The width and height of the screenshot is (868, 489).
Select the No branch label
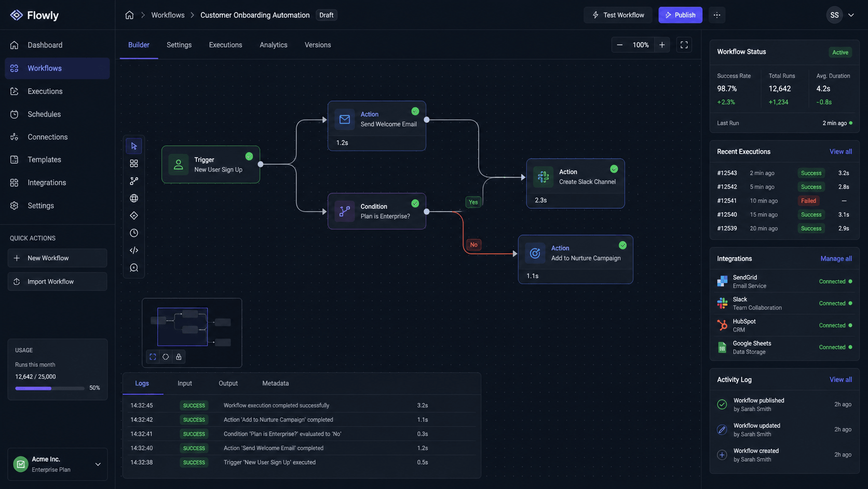coord(473,245)
